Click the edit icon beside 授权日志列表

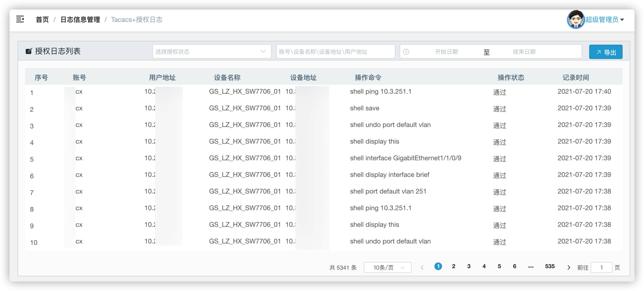[29, 51]
